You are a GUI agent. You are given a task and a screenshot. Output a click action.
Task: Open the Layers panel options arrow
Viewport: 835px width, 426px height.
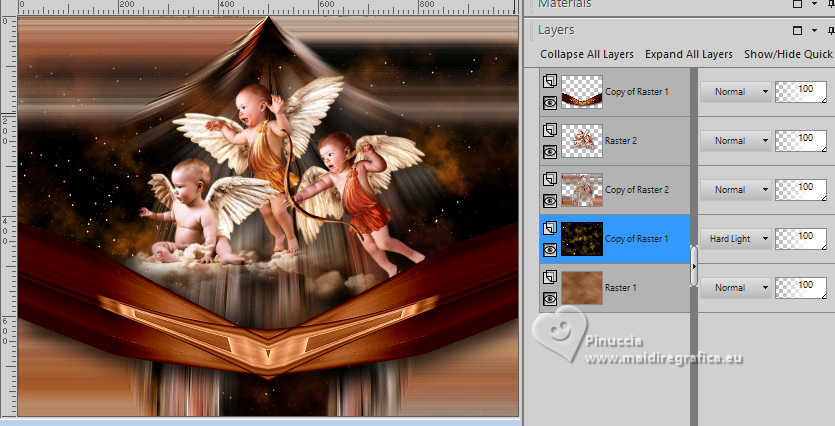coord(814,30)
